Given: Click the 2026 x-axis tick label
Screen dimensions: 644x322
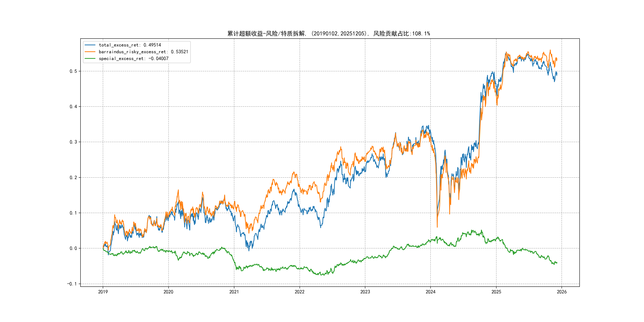Looking at the screenshot, I should [562, 292].
